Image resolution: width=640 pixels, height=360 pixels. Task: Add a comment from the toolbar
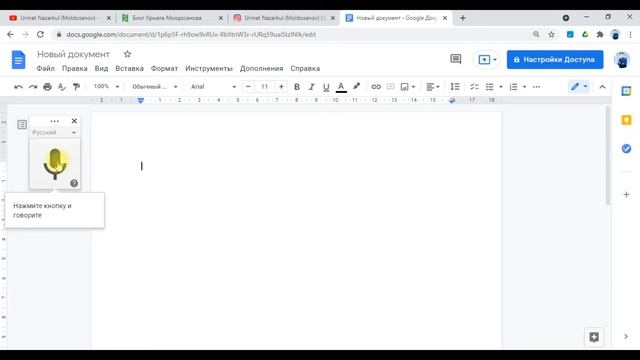[391, 87]
